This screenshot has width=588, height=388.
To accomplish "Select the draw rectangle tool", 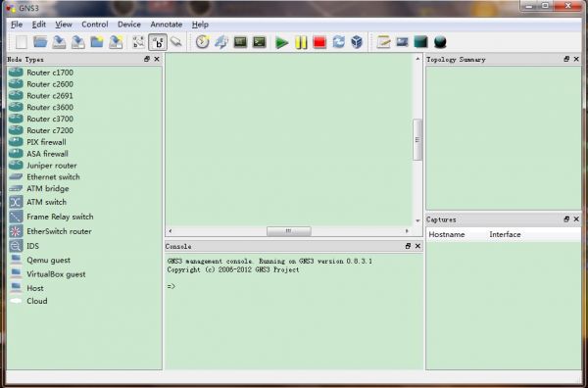I will point(420,42).
